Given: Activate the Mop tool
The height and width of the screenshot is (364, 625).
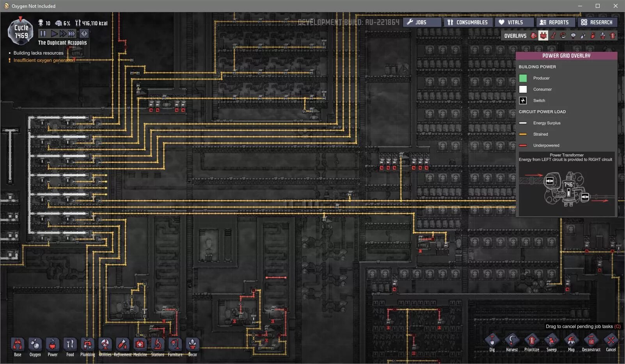Looking at the screenshot, I should (571, 343).
